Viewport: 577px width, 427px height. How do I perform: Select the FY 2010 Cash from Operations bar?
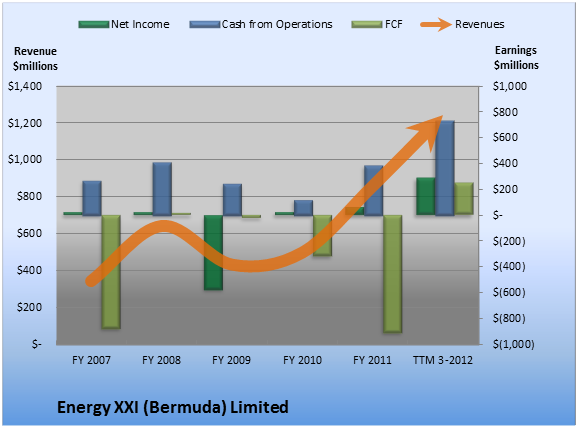coord(304,208)
